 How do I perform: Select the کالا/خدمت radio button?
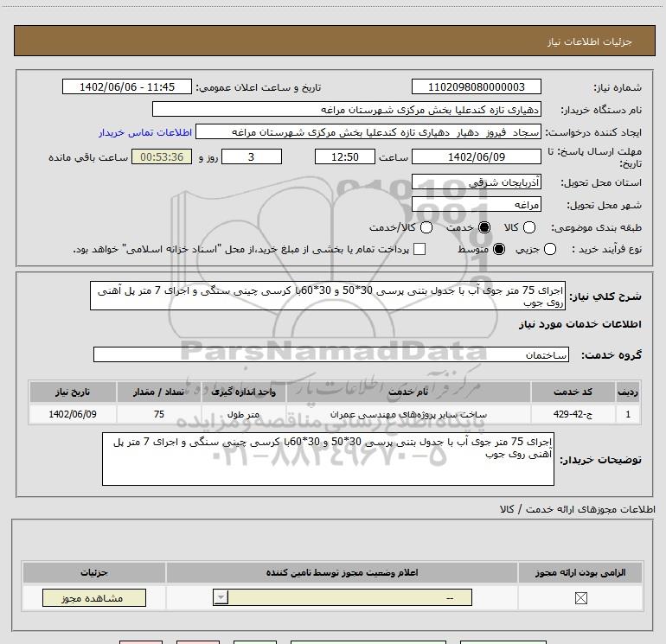pos(426,227)
